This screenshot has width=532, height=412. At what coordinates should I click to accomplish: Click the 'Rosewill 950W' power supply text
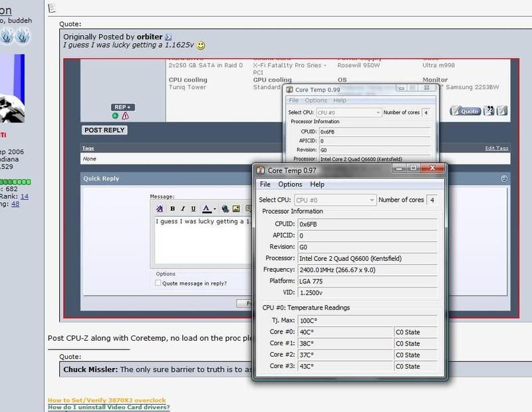click(358, 65)
